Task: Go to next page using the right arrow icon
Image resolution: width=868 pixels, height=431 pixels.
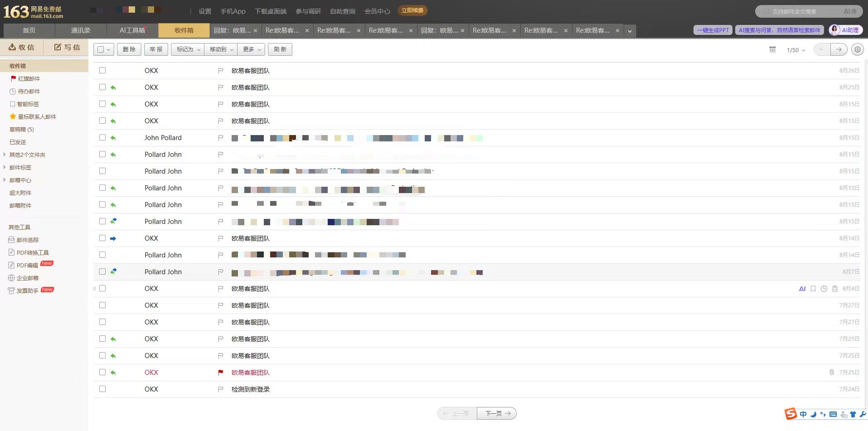Action: 839,49
